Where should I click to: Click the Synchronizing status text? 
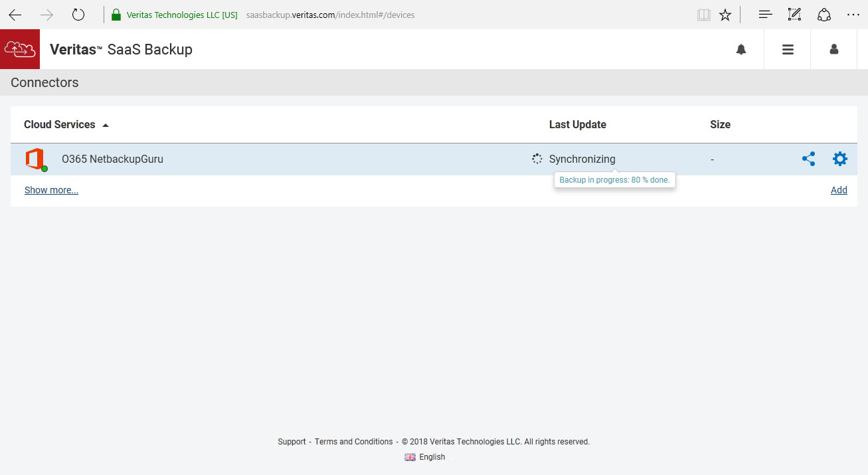(x=582, y=159)
